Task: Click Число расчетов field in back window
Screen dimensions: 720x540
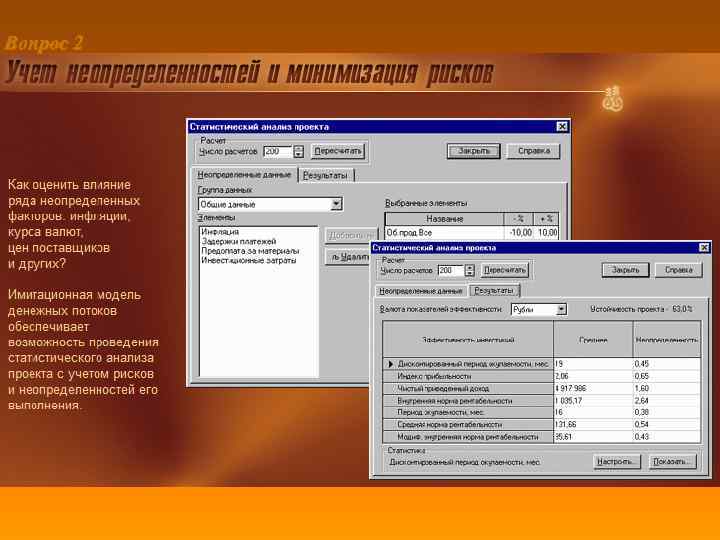Action: pyautogui.click(x=278, y=152)
